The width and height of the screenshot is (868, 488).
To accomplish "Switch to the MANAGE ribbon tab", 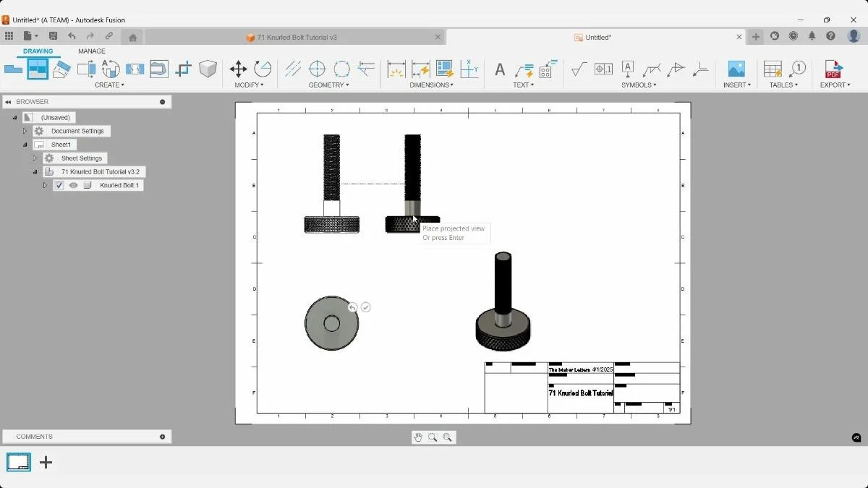I will coord(92,51).
